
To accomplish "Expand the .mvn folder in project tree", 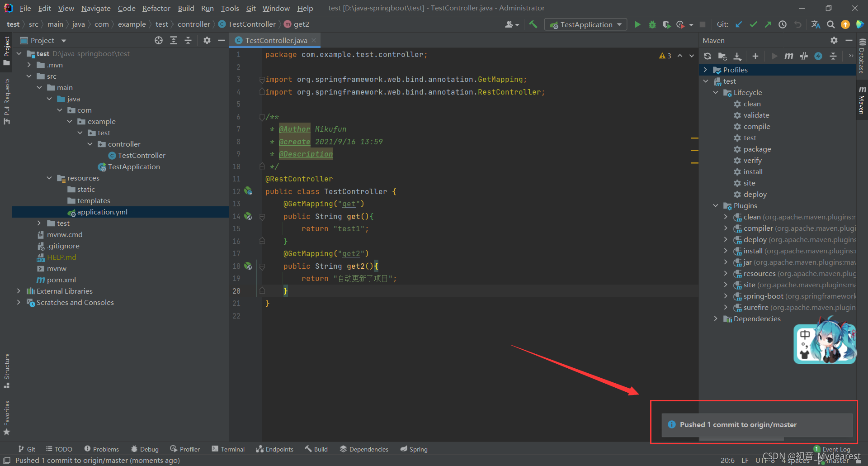I will click(29, 65).
